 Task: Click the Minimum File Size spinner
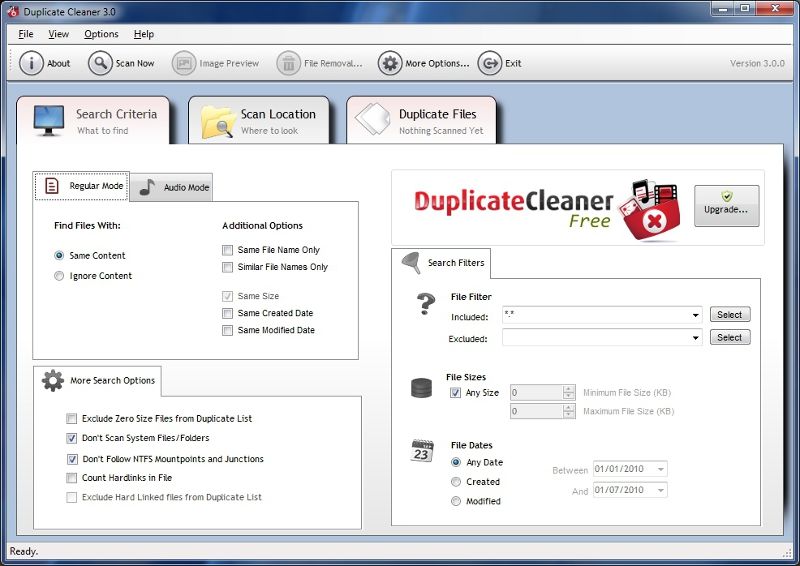(569, 393)
